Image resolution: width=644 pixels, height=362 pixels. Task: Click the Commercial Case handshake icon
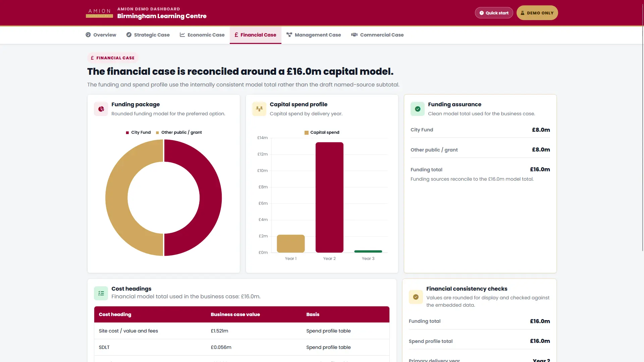[354, 35]
